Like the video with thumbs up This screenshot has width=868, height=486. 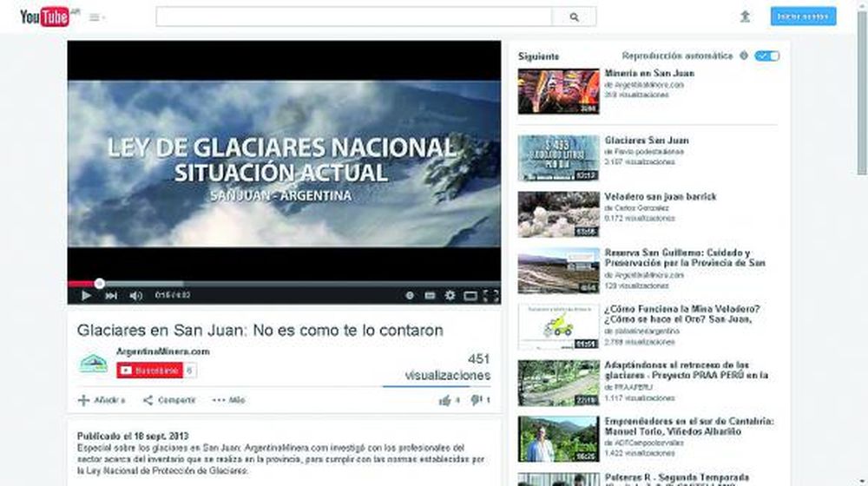coord(449,400)
